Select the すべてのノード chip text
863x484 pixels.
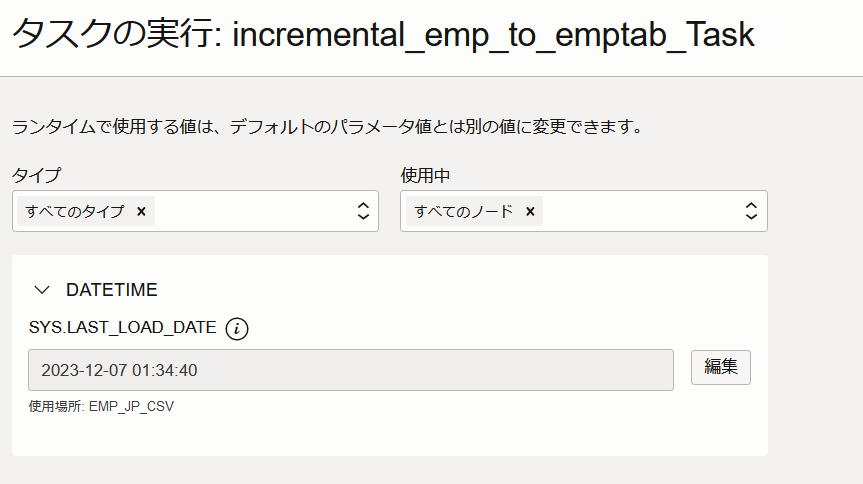coord(464,211)
